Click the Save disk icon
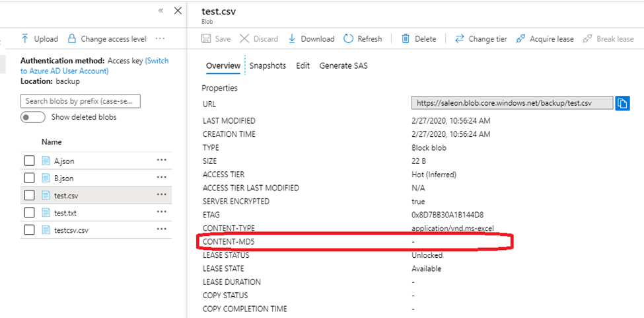 pos(206,39)
